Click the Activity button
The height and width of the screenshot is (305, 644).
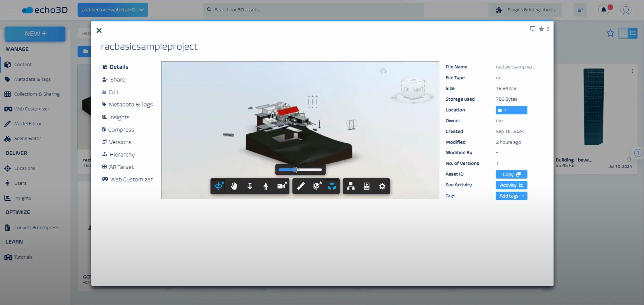coord(511,185)
